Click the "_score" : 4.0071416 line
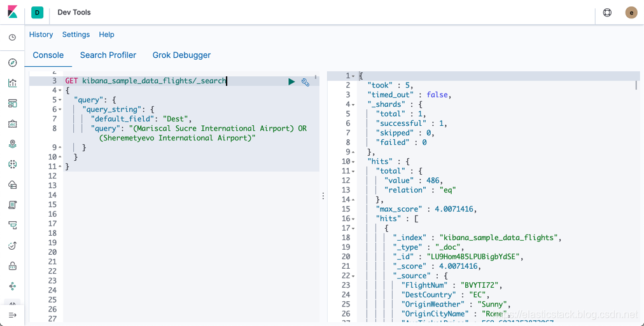The height and width of the screenshot is (326, 644). [437, 266]
